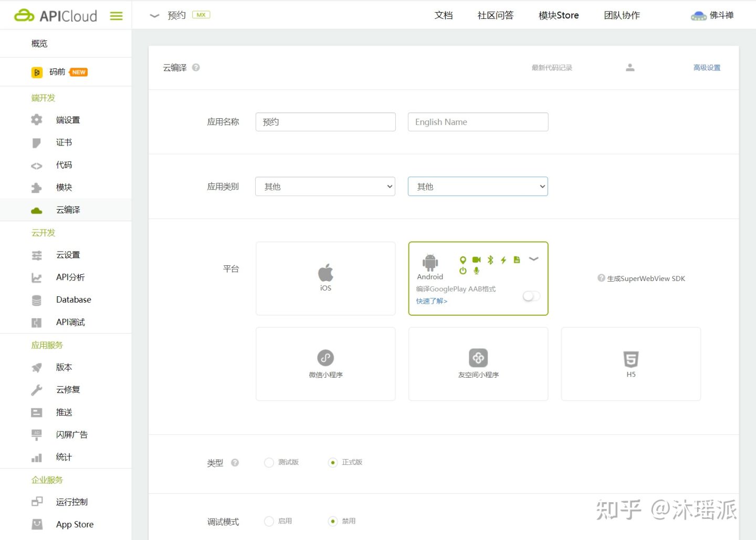Image resolution: width=756 pixels, height=540 pixels.
Task: Click the microphone permission icon in Android card
Action: tap(476, 271)
